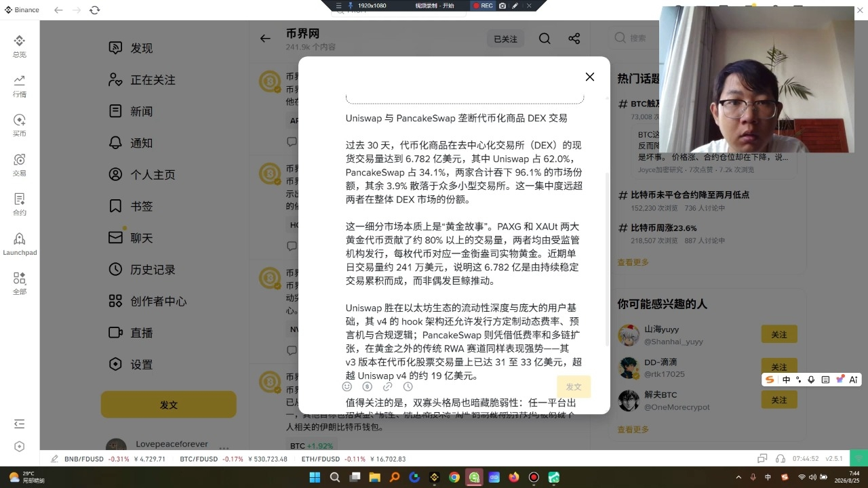Insert a link in the post editor
This screenshot has height=488, width=868.
tap(387, 386)
